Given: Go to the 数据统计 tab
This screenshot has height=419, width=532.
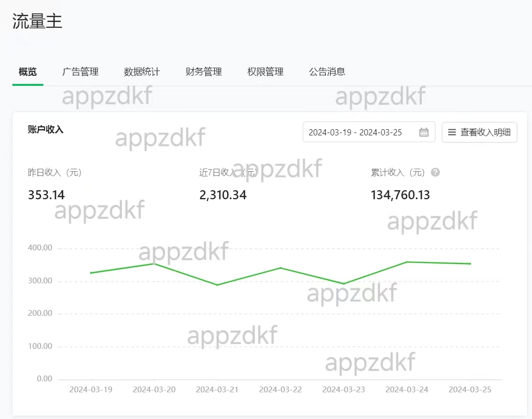Looking at the screenshot, I should [x=142, y=72].
